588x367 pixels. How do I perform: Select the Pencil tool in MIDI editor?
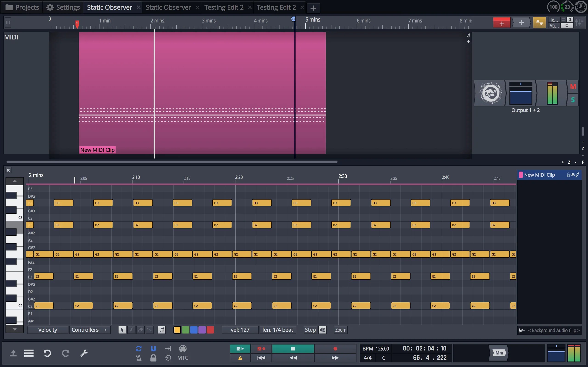(x=131, y=330)
